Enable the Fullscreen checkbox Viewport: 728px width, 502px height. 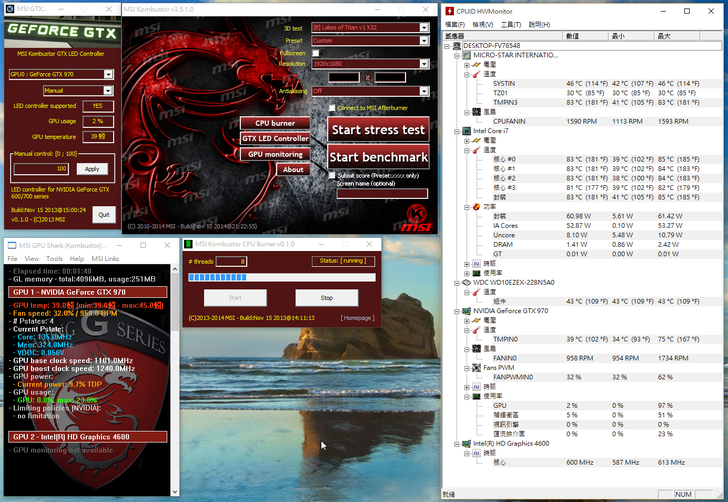(316, 52)
